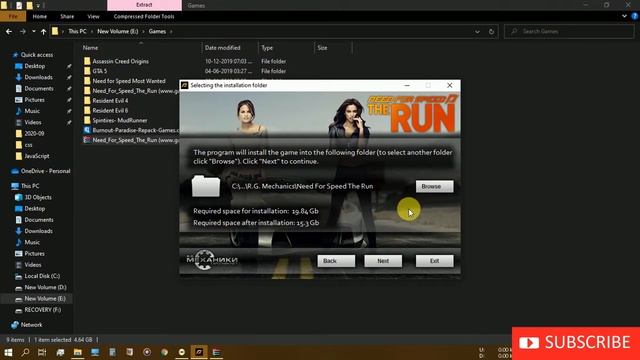Open pinned Music under Quick access
Screen dimensions: 640x360
point(32,111)
